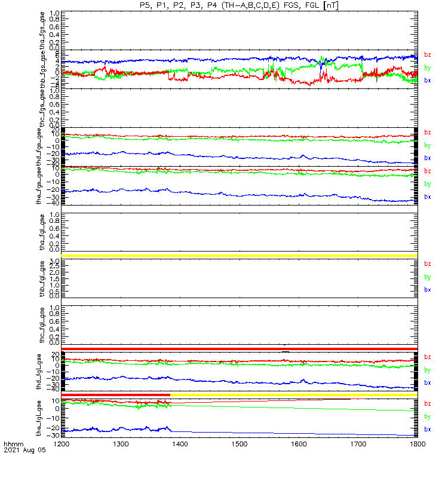Click the thc_fgs_gse y-axis label
Image resolution: width=448 pixels, height=478 pixels.
tap(42, 108)
